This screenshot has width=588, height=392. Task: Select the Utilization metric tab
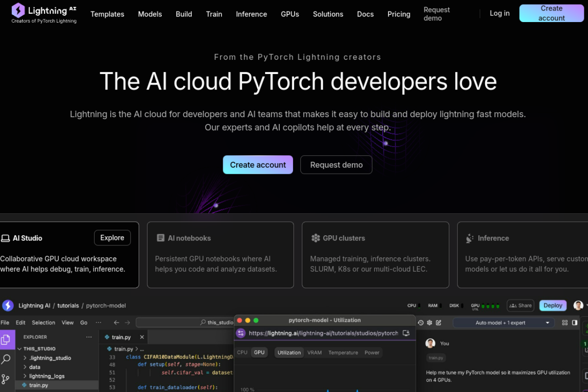[x=289, y=352]
